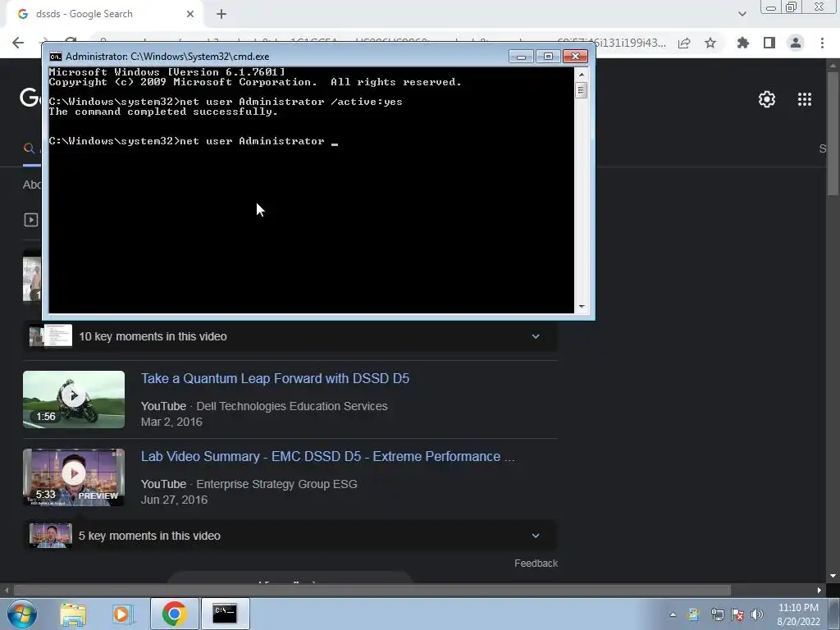Click the 'Jun 27, 2016' date
This screenshot has height=630, width=840.
click(x=174, y=500)
